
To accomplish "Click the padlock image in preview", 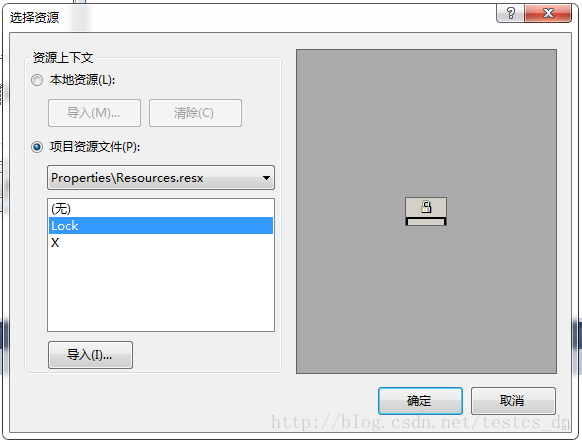I will [x=426, y=211].
